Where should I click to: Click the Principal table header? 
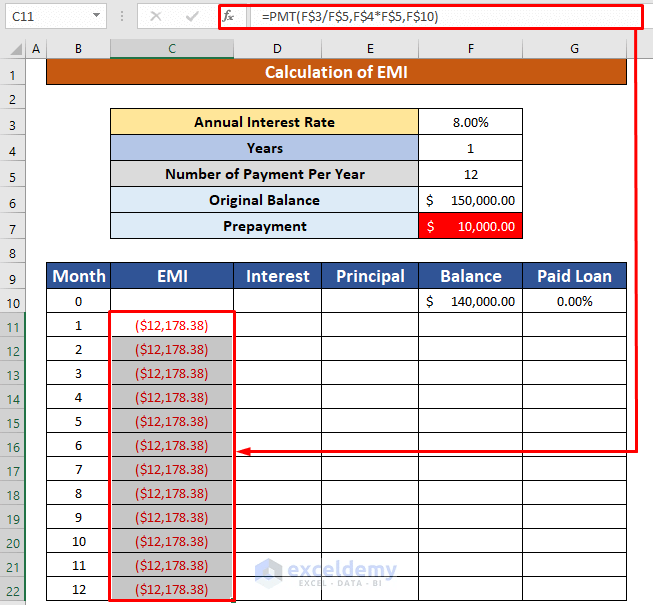point(370,276)
